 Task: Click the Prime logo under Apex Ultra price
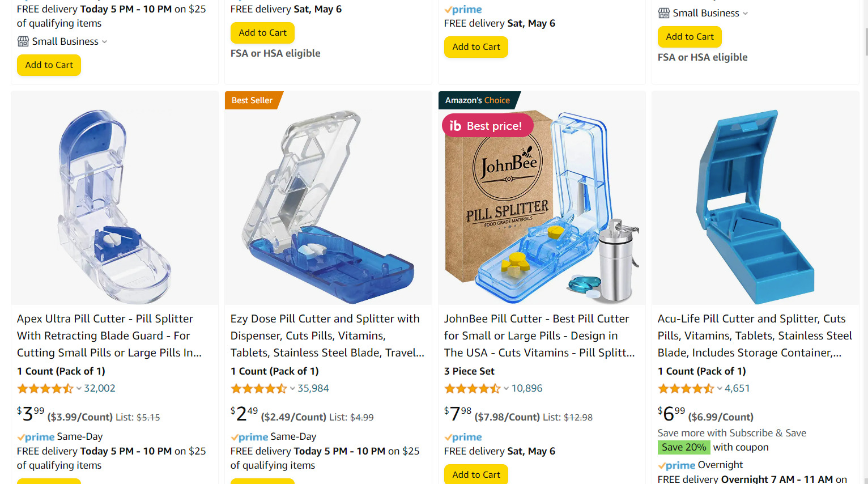(x=36, y=437)
